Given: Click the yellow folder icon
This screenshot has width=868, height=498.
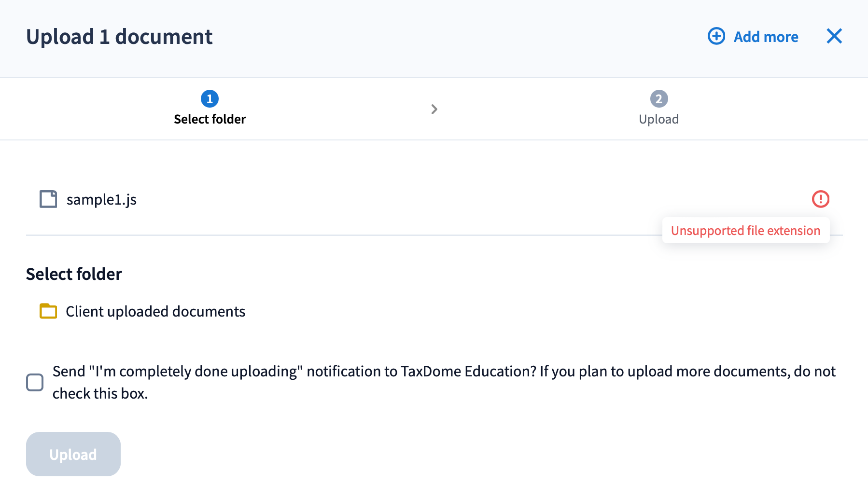Looking at the screenshot, I should point(48,311).
